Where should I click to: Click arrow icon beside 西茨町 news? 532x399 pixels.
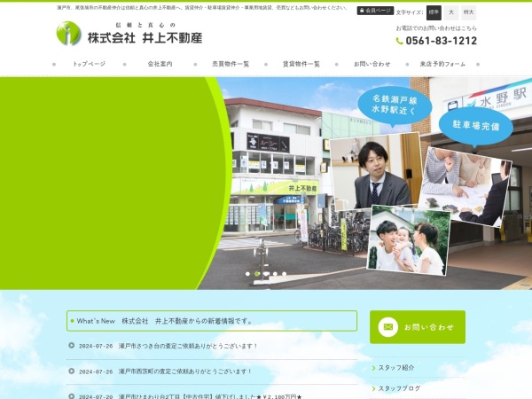pyautogui.click(x=71, y=371)
